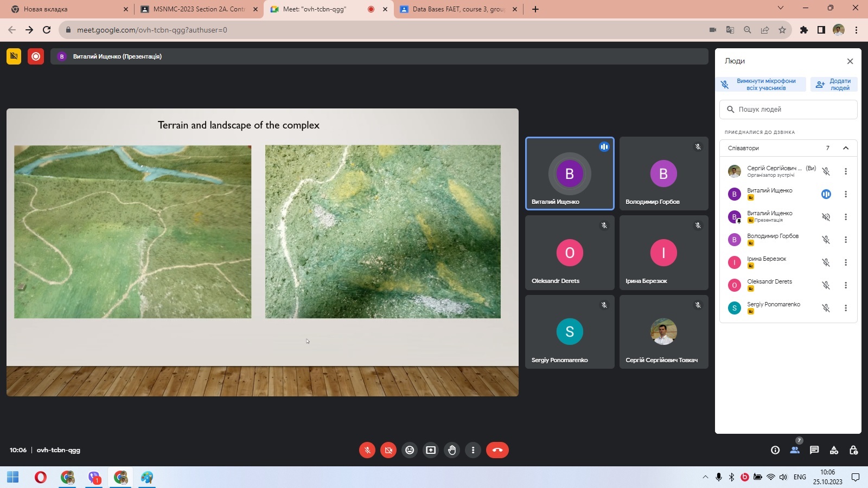
Task: Click the red recording indicator icon
Action: coord(36,56)
